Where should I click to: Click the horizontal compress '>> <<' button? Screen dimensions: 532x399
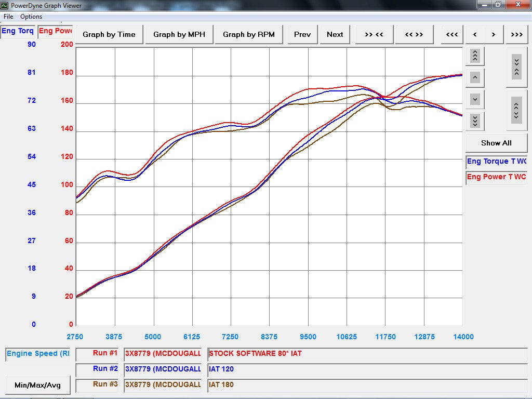pyautogui.click(x=374, y=34)
